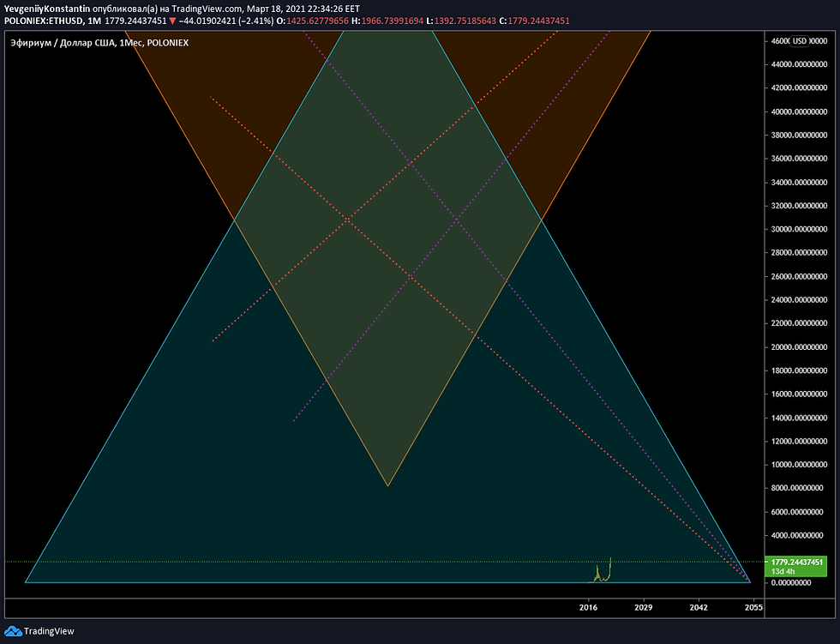The image size is (840, 644).
Task: Click the red down-triangle change indicator
Action: [x=172, y=21]
